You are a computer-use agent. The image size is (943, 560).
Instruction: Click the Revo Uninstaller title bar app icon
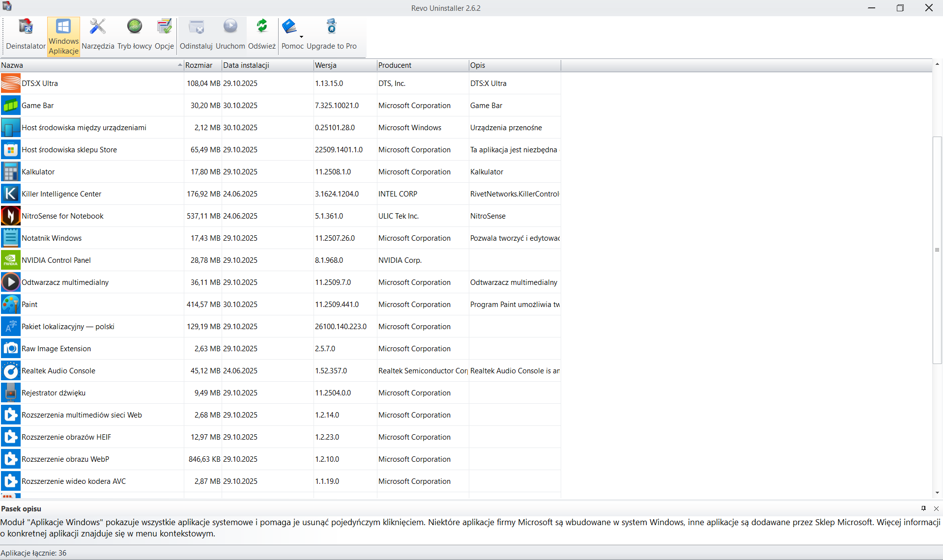pos(7,7)
